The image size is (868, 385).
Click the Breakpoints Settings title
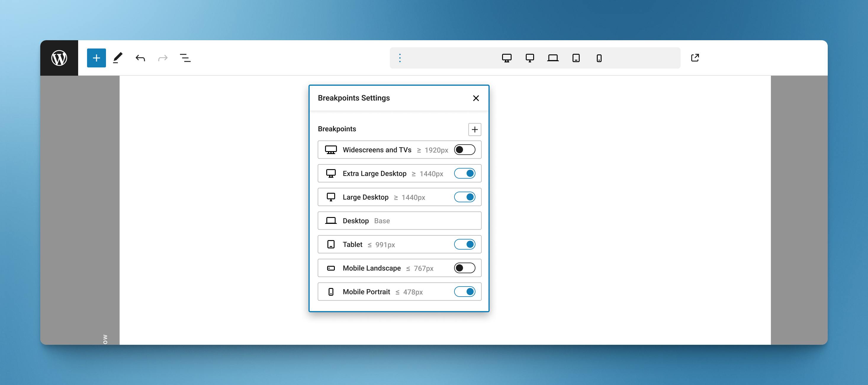[x=353, y=98]
